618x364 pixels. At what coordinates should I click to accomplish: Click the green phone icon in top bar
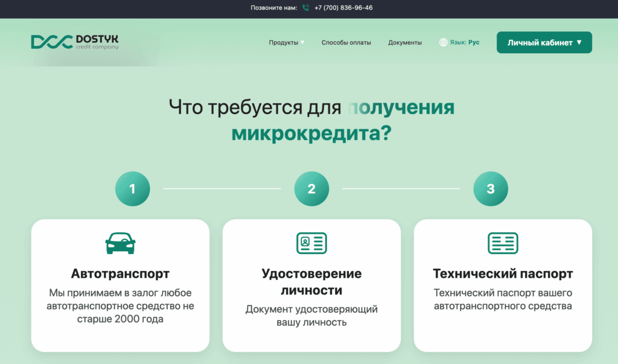[x=305, y=8]
